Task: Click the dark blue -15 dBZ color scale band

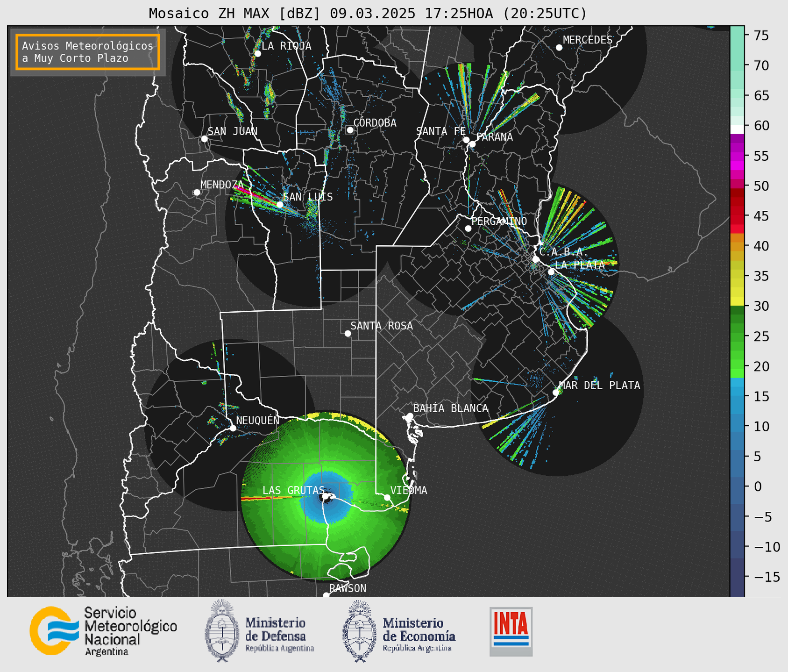Action: [737, 577]
